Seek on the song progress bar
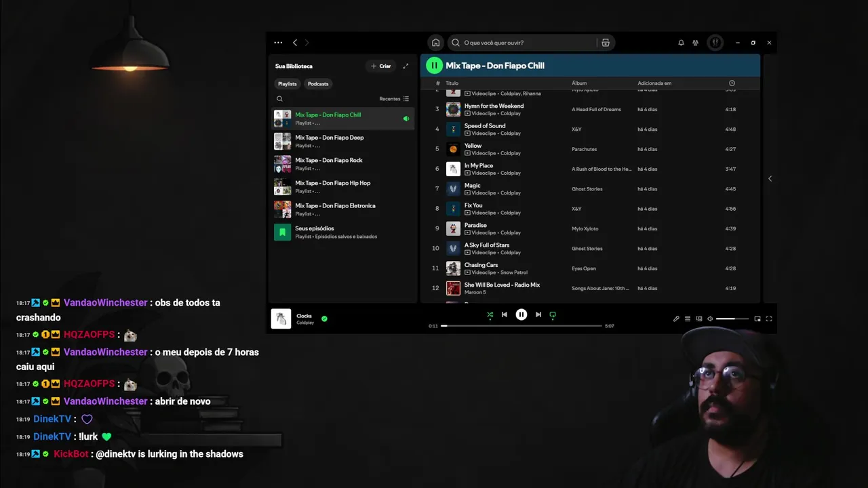Viewport: 868px width, 488px height. (521, 326)
